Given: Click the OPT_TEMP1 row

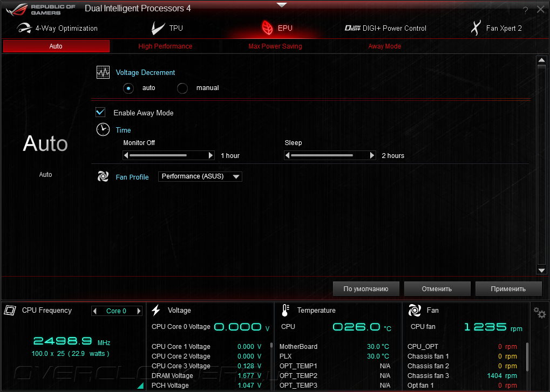Looking at the screenshot, I should [334, 366].
